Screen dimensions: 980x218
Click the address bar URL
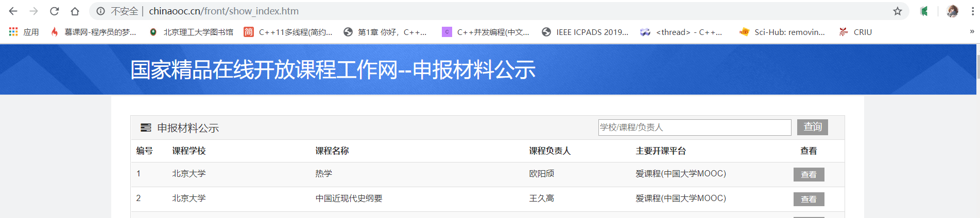coord(224,11)
